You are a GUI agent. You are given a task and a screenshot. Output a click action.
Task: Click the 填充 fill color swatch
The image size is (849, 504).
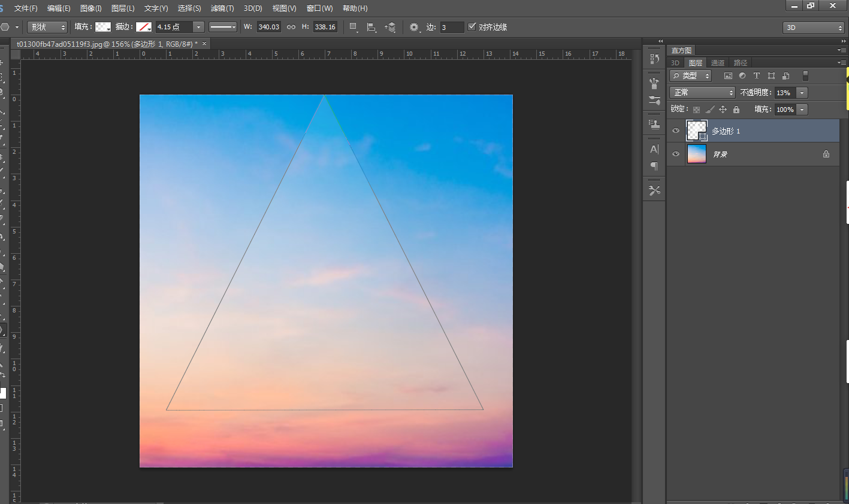[x=103, y=27]
